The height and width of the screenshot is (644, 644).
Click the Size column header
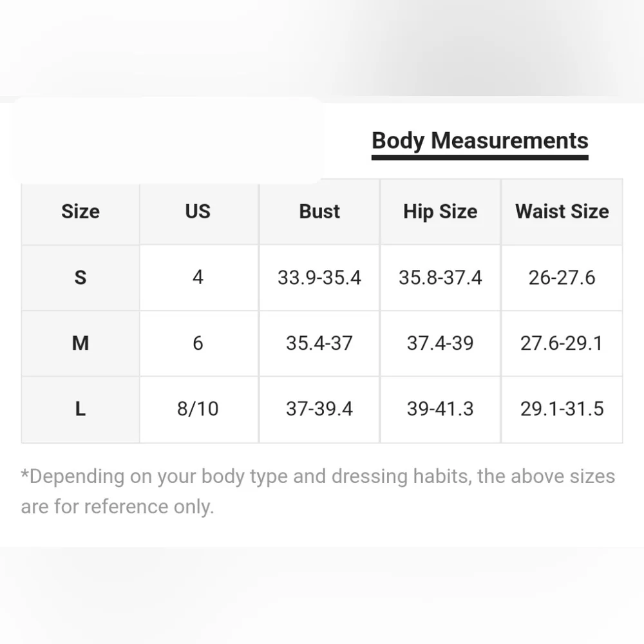tap(80, 212)
